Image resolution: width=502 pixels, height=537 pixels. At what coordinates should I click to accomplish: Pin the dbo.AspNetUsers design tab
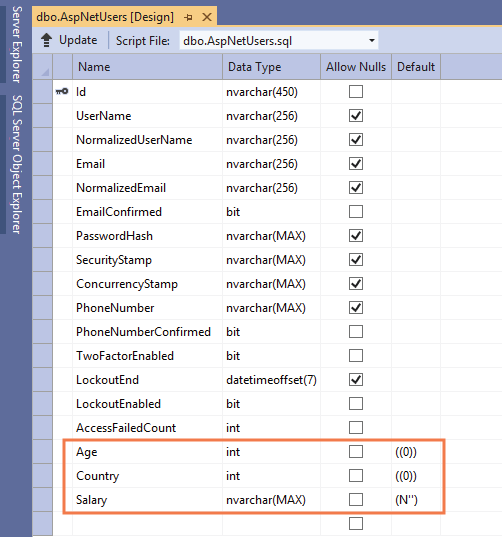188,17
